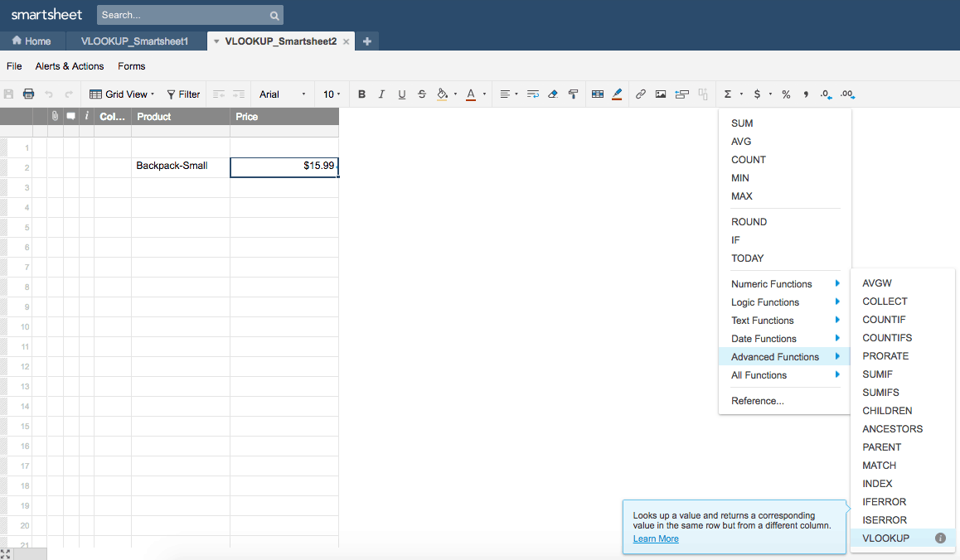Image resolution: width=960 pixels, height=560 pixels.
Task: Open text color dropdown arrow
Action: [484, 94]
